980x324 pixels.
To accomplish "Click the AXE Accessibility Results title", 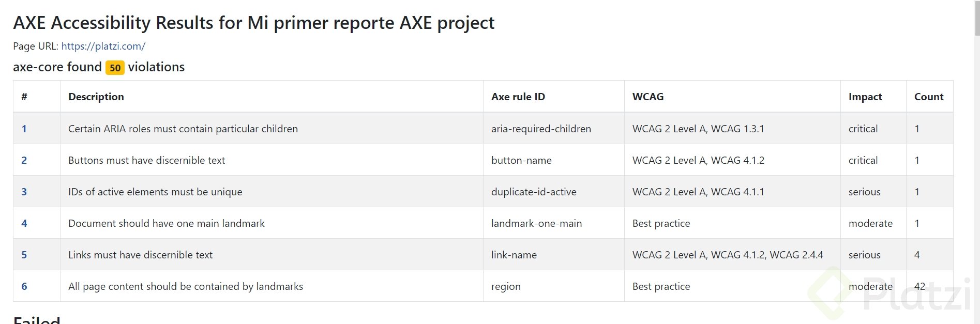I will (x=254, y=23).
